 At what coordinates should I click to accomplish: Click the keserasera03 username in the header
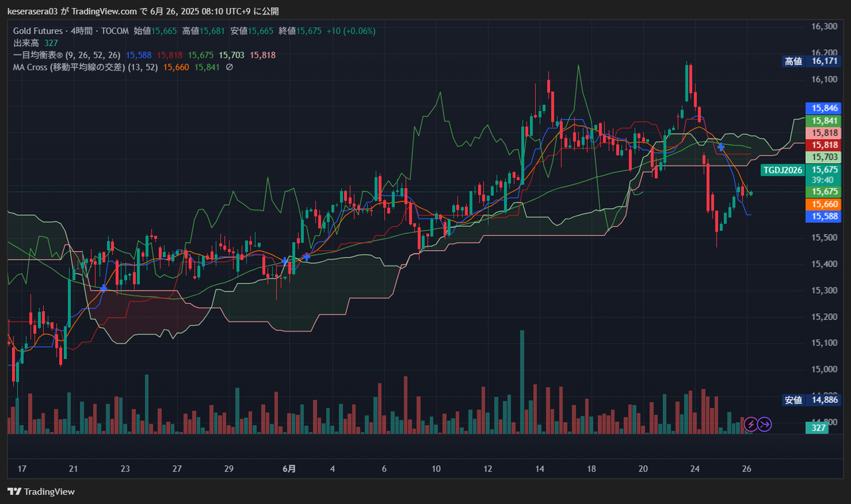point(33,11)
